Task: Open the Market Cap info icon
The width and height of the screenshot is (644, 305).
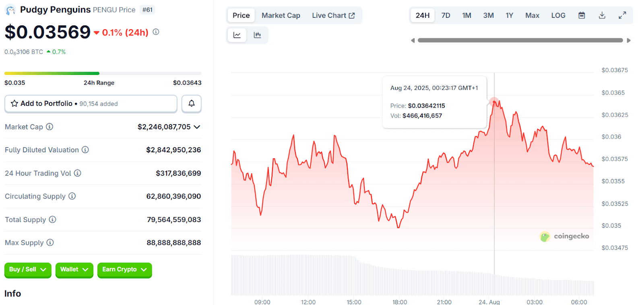Action: tap(50, 127)
